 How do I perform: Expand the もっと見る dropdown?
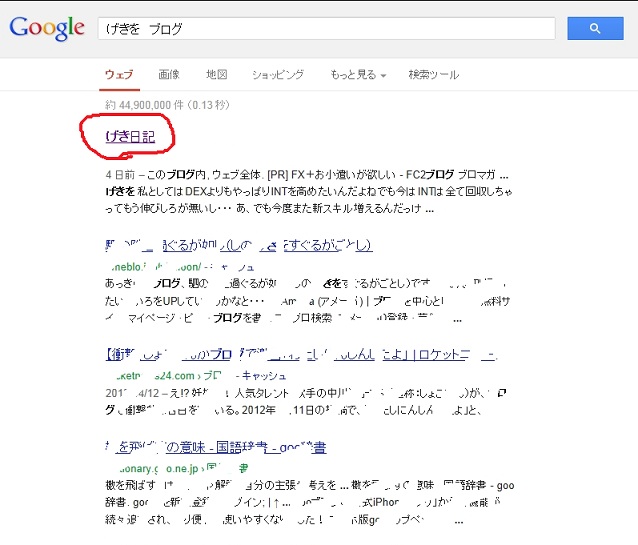click(x=358, y=74)
